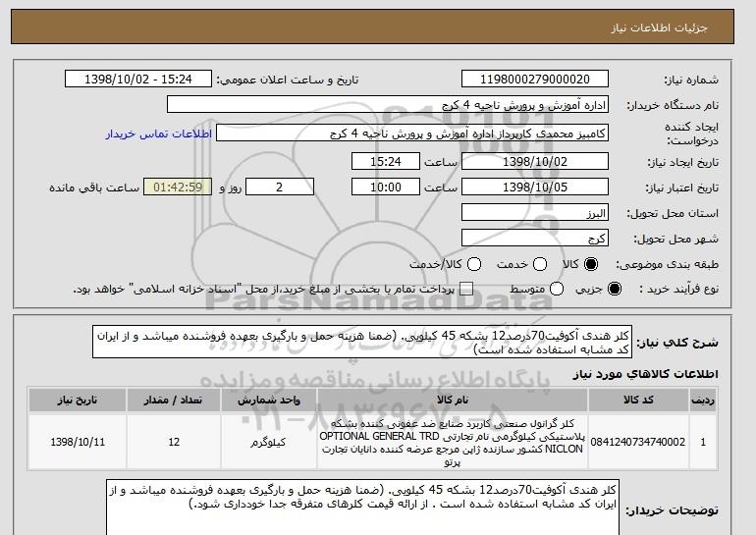Click the creation date field 1398/10/02
Viewport: 756px width, 535px height.
click(535, 161)
